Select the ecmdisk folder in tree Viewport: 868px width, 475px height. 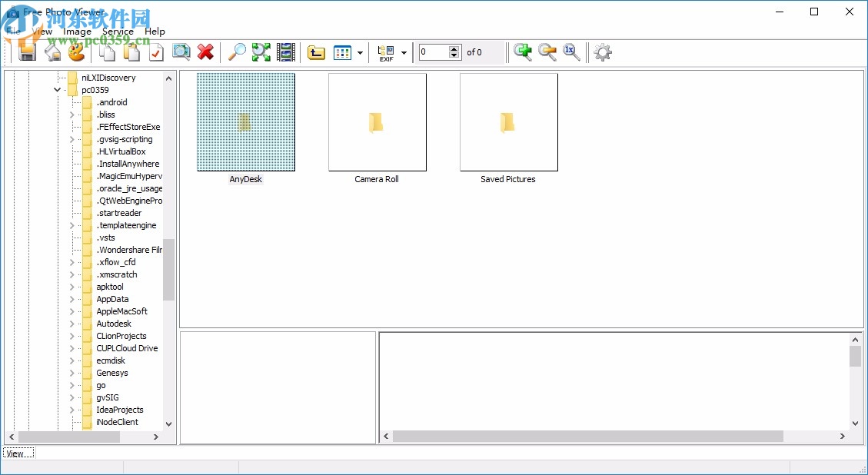tap(111, 361)
